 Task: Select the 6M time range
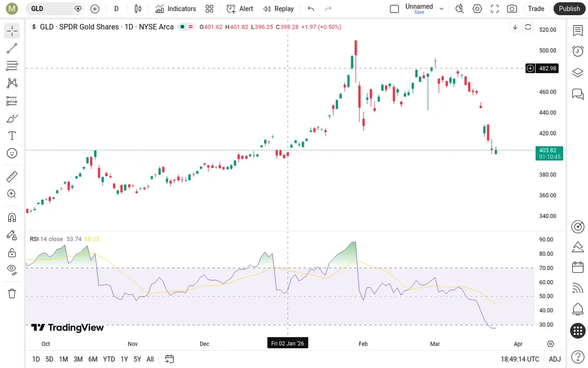pyautogui.click(x=93, y=359)
